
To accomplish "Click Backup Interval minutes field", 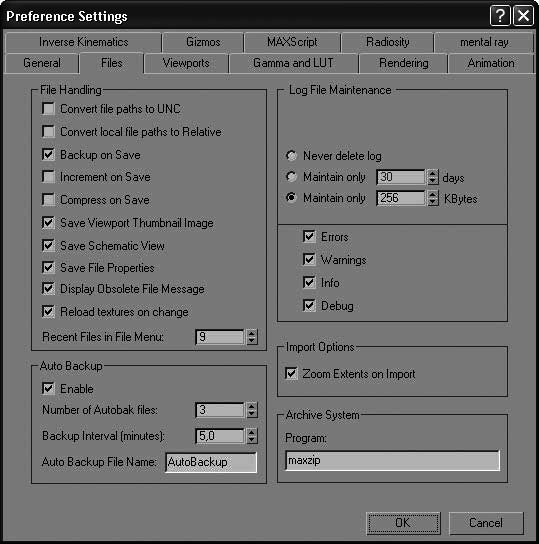I will coord(220,436).
